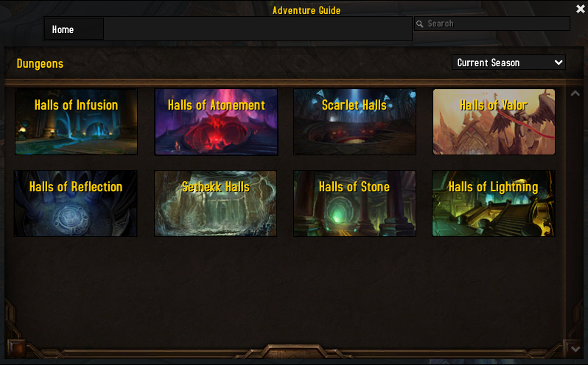Click the scroll down arrow
The width and height of the screenshot is (588, 365).
pos(575,349)
